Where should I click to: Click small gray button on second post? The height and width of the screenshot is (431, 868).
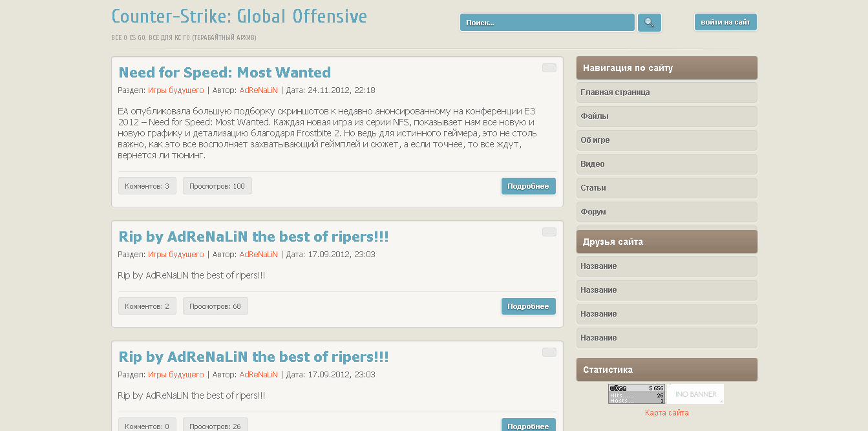(x=549, y=232)
